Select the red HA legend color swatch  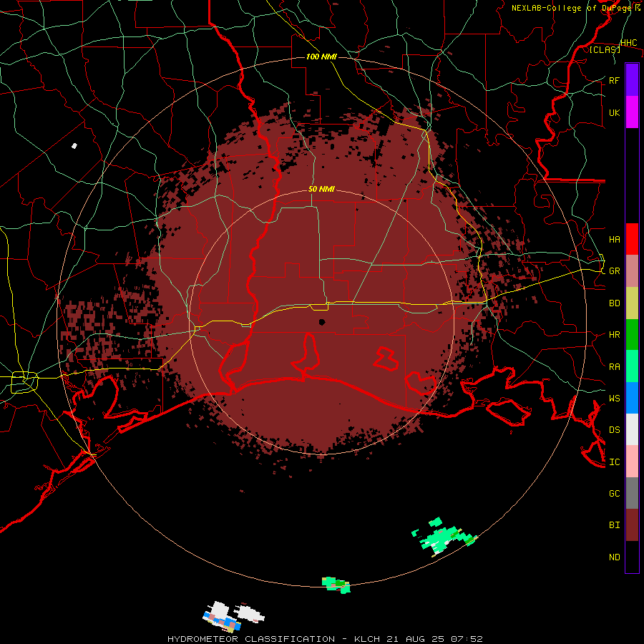[632, 239]
